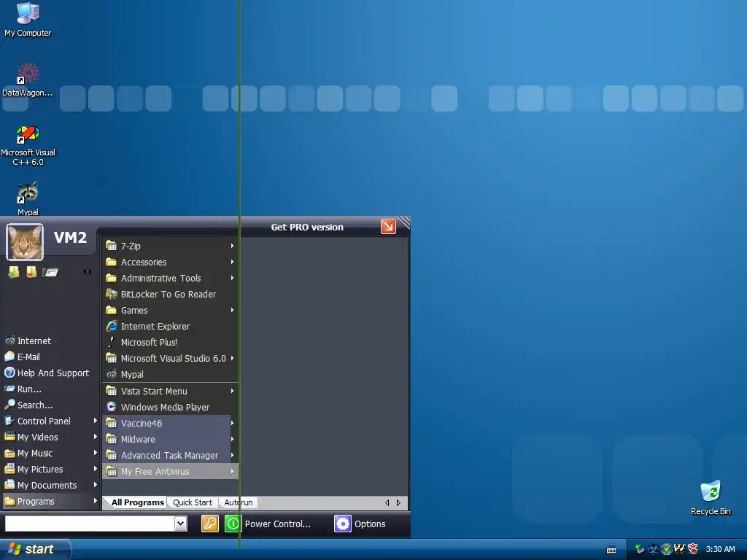Screen dimensions: 747x560
Task: Launch Internet Explorer from programs list
Action: (x=170, y=326)
